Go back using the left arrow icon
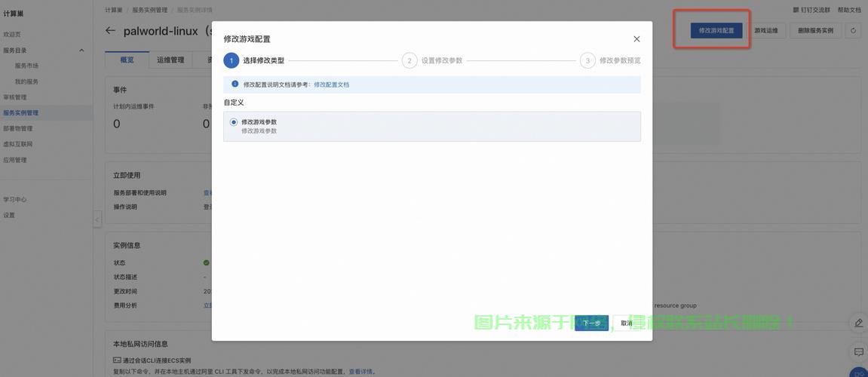868x377 pixels. pos(111,31)
